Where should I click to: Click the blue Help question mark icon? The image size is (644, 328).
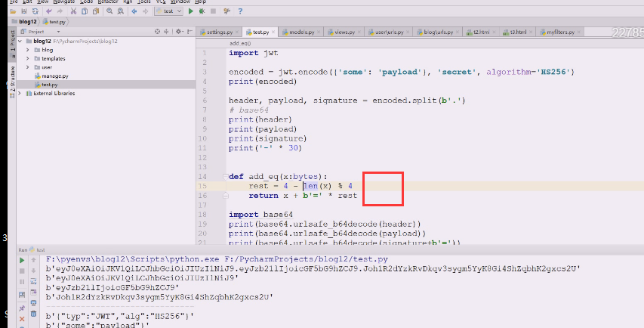click(240, 11)
